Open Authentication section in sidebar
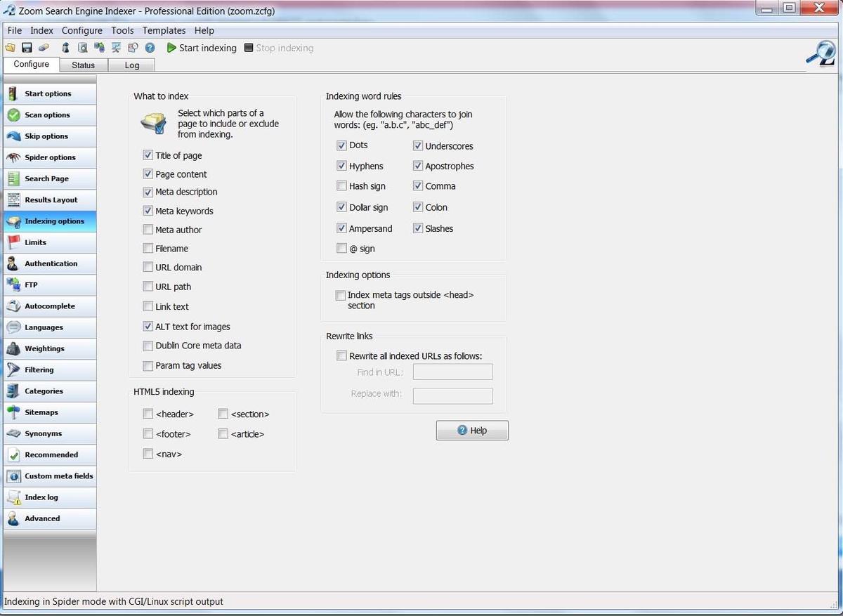 click(x=50, y=263)
